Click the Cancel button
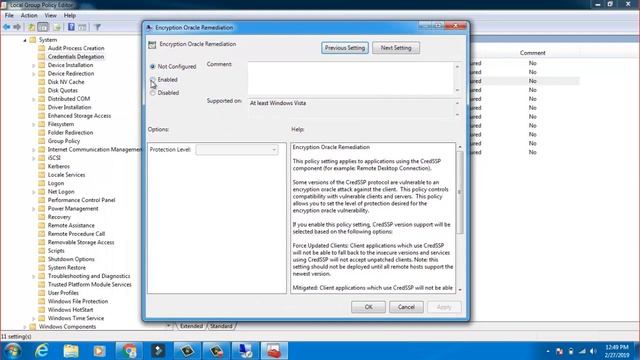The height and width of the screenshot is (360, 640). point(406,307)
